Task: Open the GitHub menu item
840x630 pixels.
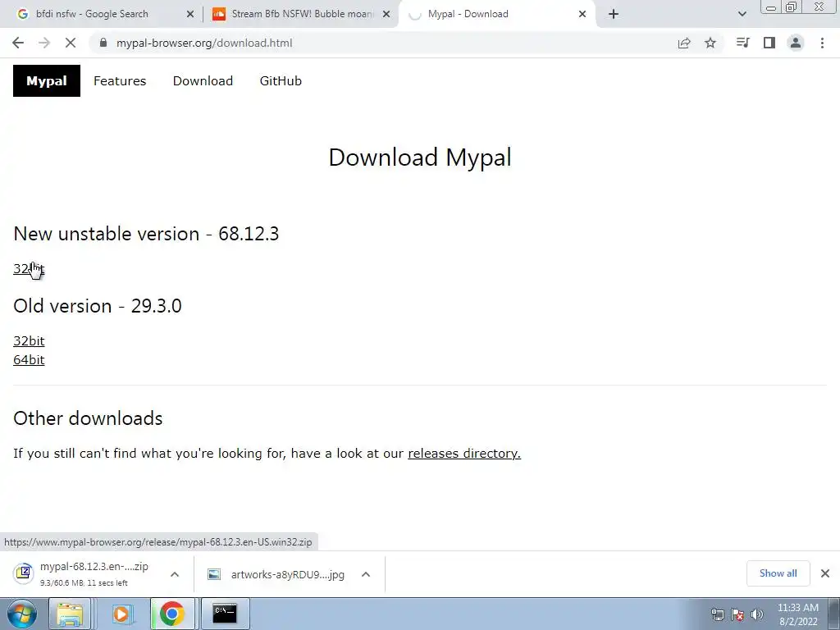Action: point(281,81)
